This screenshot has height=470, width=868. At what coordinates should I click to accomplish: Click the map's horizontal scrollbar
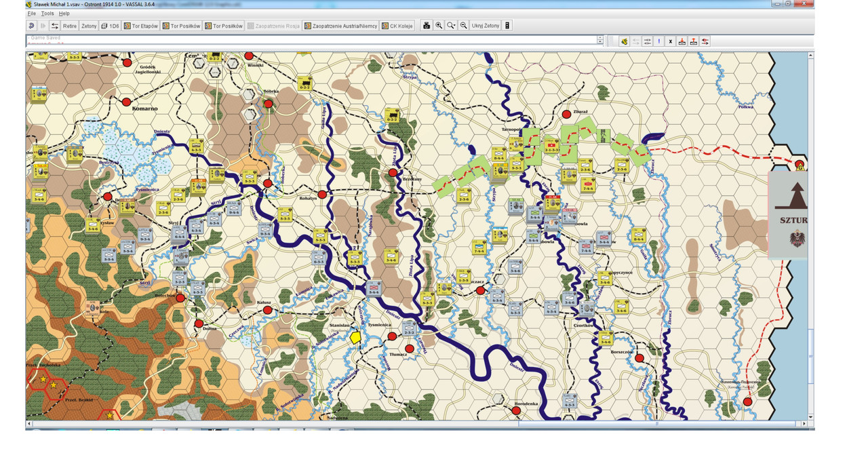416,424
